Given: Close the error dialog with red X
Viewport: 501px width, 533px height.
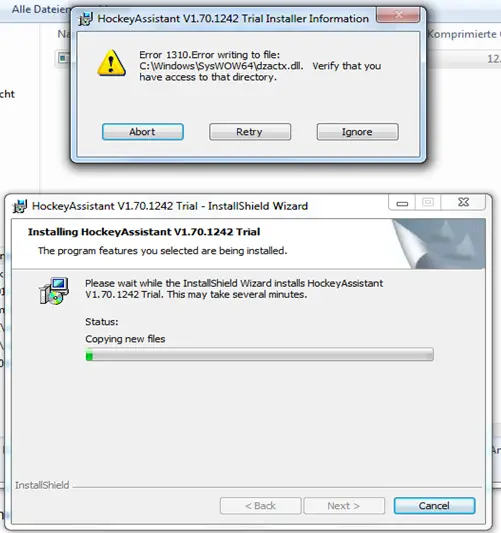Looking at the screenshot, I should (x=398, y=15).
